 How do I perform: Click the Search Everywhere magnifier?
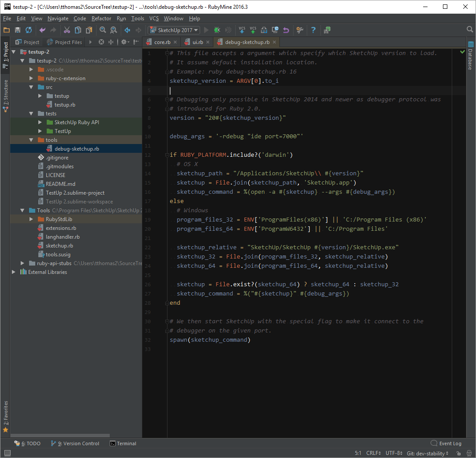pos(470,30)
